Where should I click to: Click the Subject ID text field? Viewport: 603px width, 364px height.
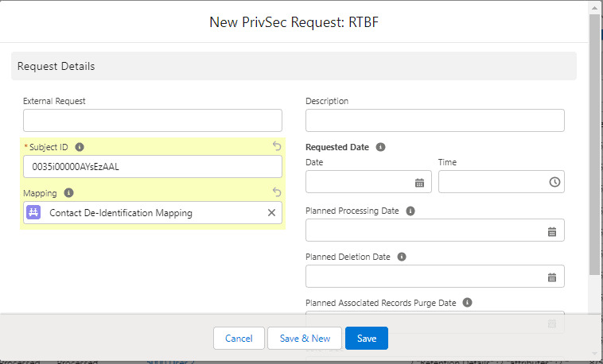152,167
